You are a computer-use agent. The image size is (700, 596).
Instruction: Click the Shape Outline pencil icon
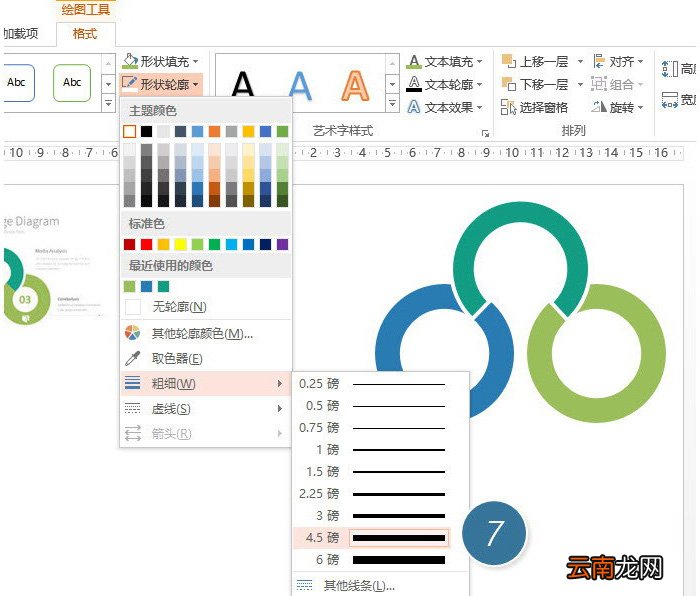pyautogui.click(x=130, y=83)
